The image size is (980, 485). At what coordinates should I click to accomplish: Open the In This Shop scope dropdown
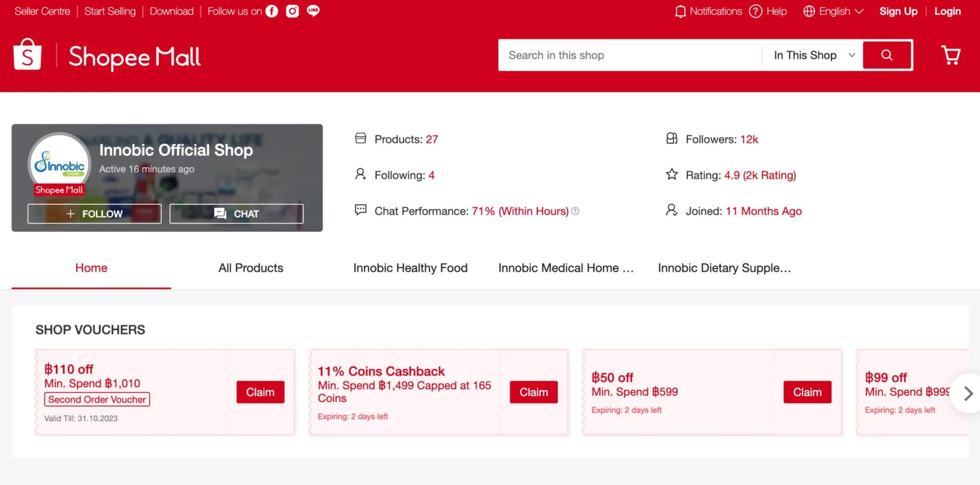point(814,55)
